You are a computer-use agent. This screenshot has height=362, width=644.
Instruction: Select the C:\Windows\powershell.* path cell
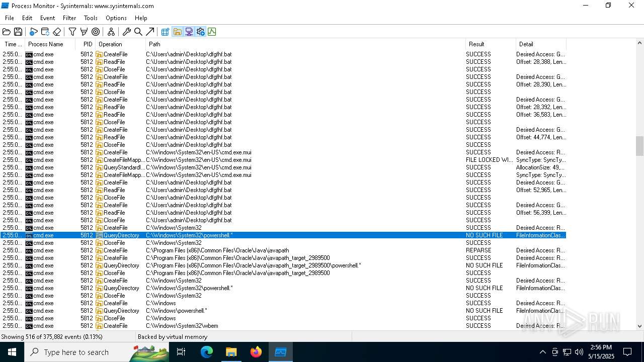coord(177,311)
